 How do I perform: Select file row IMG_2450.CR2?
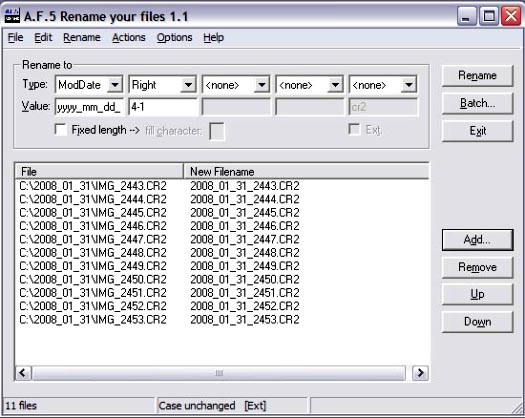coord(93,280)
